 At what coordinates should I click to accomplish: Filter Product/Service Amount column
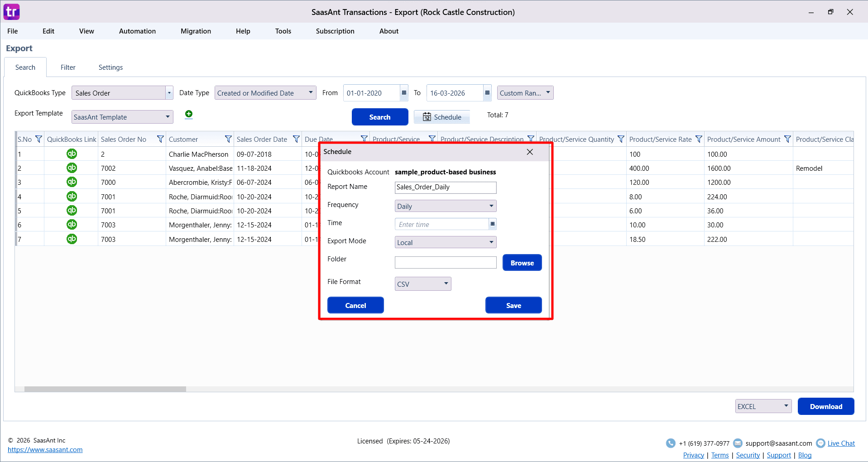pos(787,139)
